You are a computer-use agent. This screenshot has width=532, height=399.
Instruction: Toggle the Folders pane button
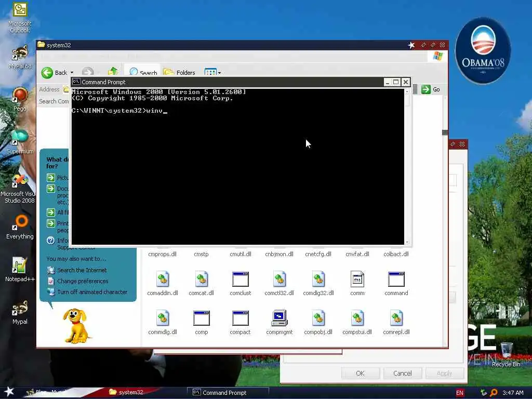click(x=179, y=72)
